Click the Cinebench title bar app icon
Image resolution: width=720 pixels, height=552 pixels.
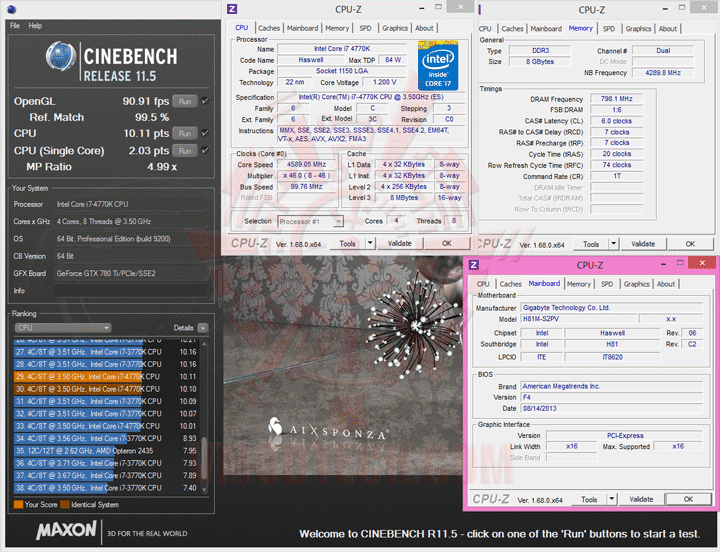coord(11,9)
